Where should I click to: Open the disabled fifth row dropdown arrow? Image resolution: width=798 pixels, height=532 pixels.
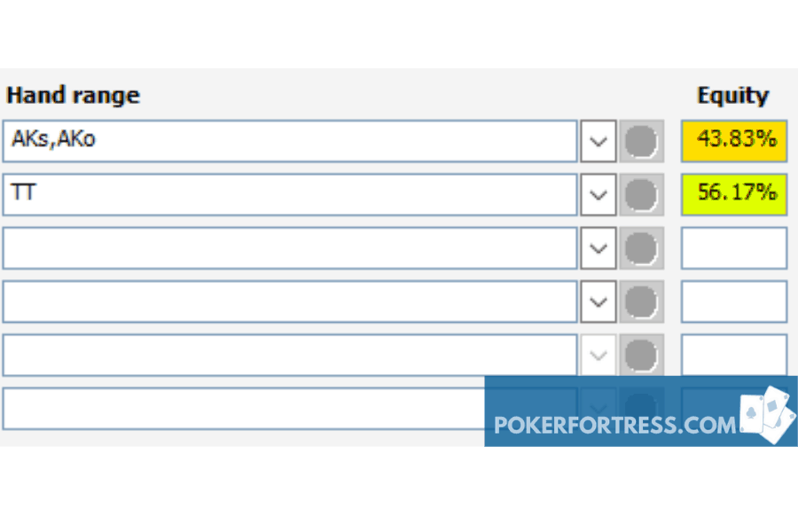[x=598, y=355]
